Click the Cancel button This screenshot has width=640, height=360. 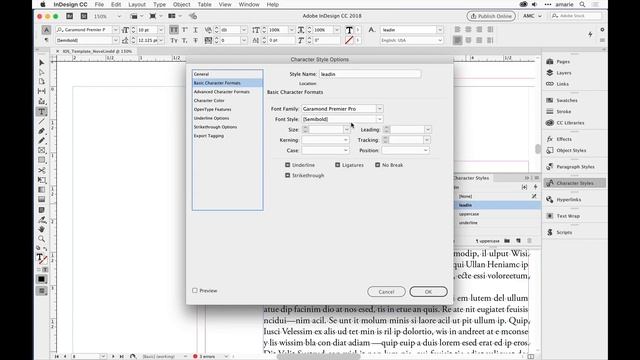click(386, 291)
